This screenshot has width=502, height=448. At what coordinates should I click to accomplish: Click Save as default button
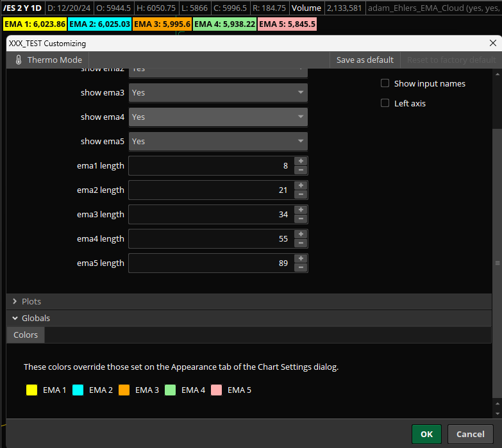365,60
